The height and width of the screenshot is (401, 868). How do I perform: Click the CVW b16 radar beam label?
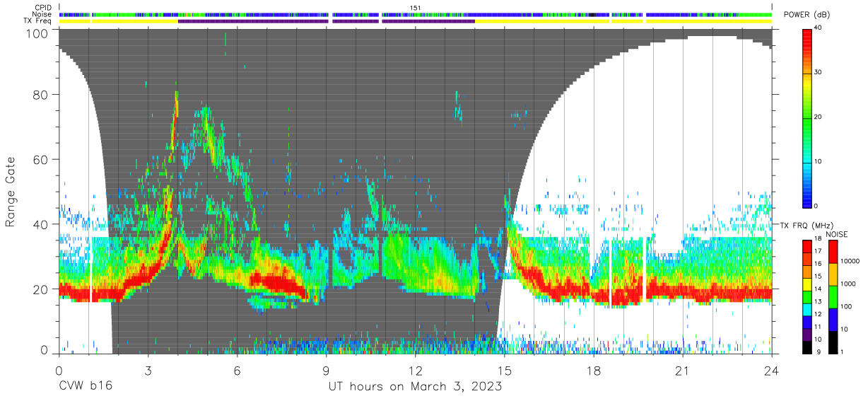pos(86,387)
